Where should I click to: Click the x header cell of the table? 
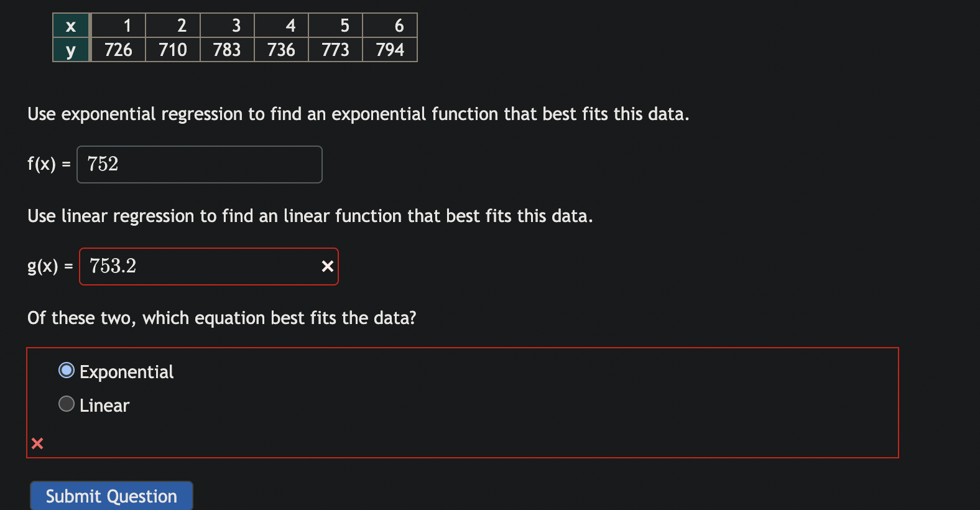click(70, 25)
